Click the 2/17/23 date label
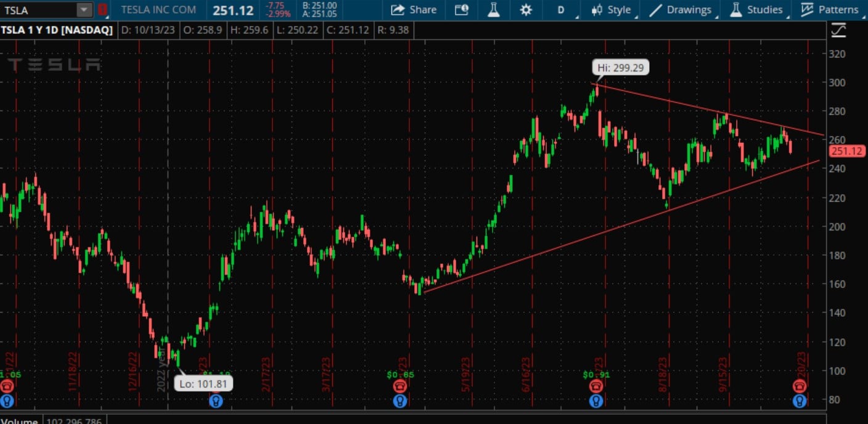The image size is (868, 424). pyautogui.click(x=265, y=375)
